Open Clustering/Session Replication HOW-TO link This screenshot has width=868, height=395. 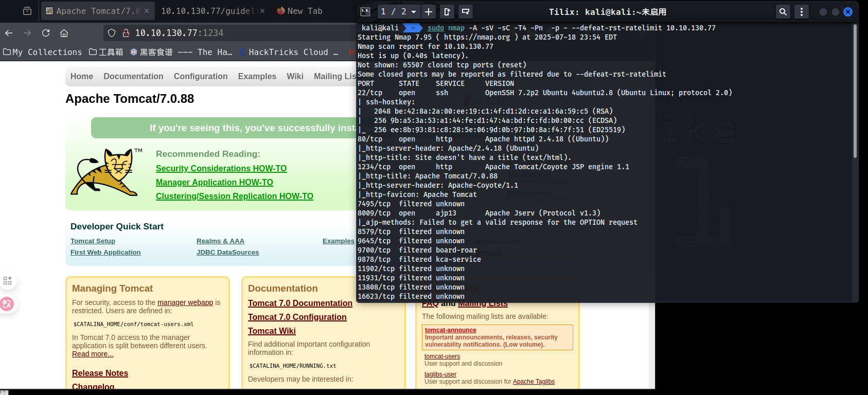[x=235, y=196]
